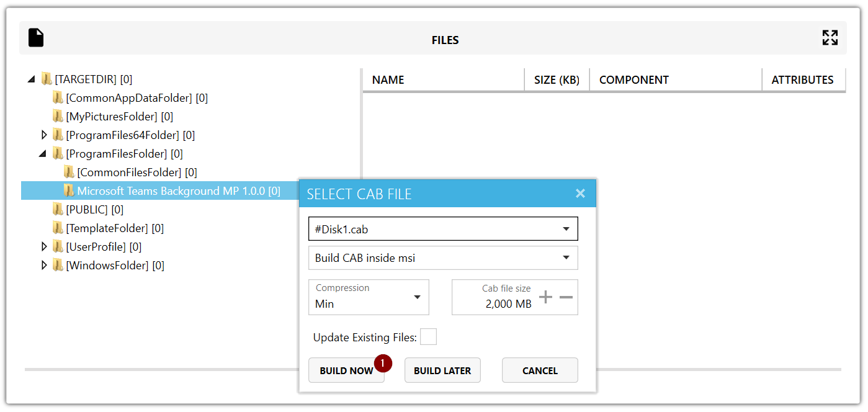
Task: Click the Cancel button
Action: tap(540, 370)
